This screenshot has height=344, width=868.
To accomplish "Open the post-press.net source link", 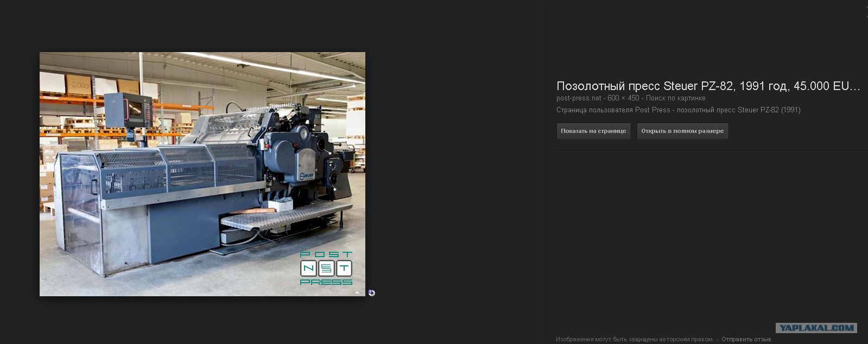I will pos(579,98).
